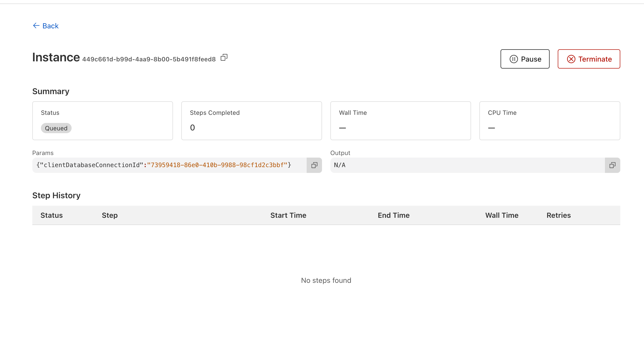Click the Status column header in Step History

(52, 215)
